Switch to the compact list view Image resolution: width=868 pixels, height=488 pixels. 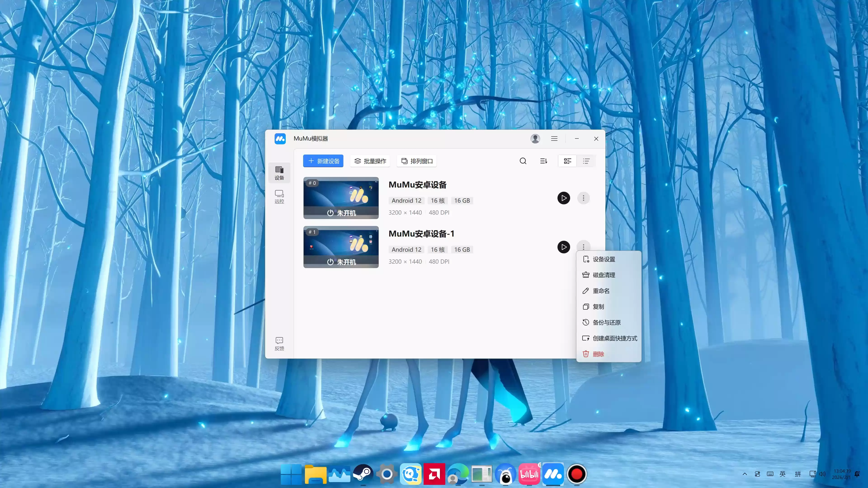click(586, 161)
